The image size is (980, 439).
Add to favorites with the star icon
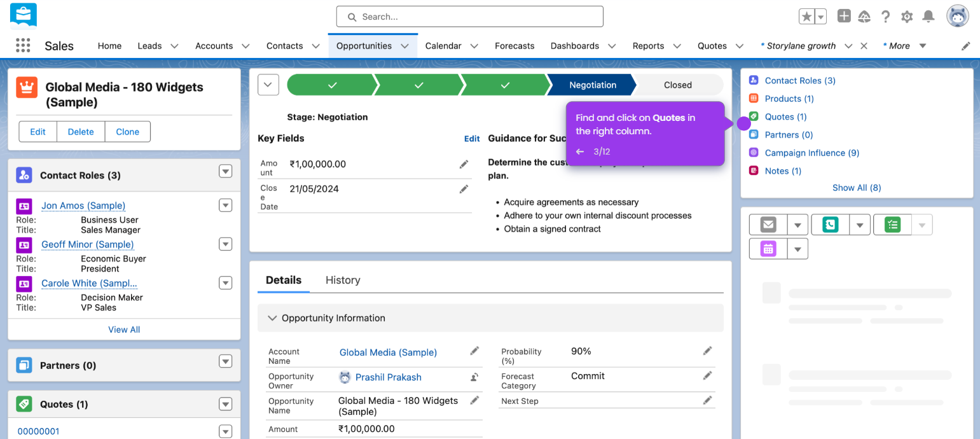click(808, 17)
